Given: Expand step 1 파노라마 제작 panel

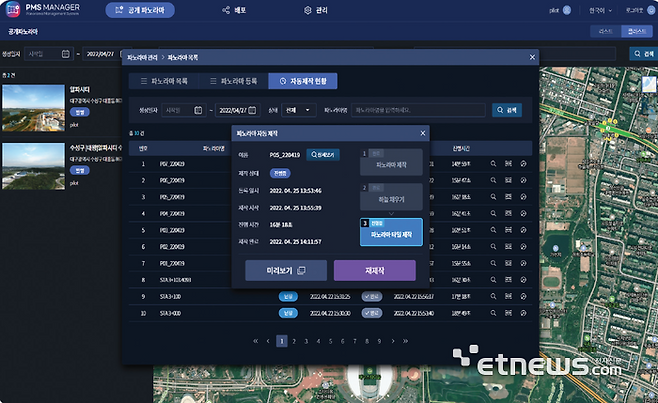Looking at the screenshot, I should pyautogui.click(x=391, y=162).
